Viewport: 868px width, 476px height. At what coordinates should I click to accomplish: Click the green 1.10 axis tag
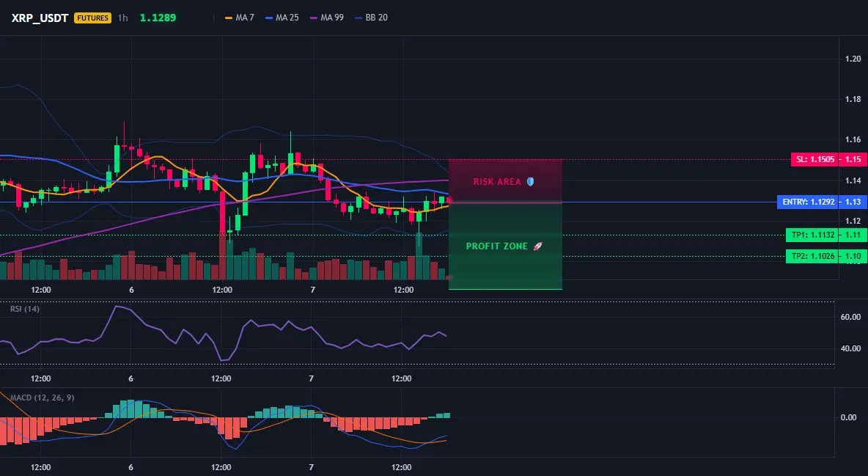[853, 256]
